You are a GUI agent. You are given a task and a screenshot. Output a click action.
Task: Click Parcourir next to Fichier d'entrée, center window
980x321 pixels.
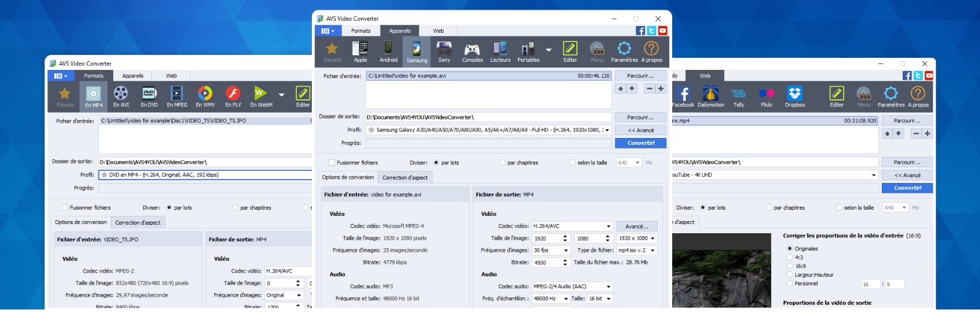pos(640,76)
